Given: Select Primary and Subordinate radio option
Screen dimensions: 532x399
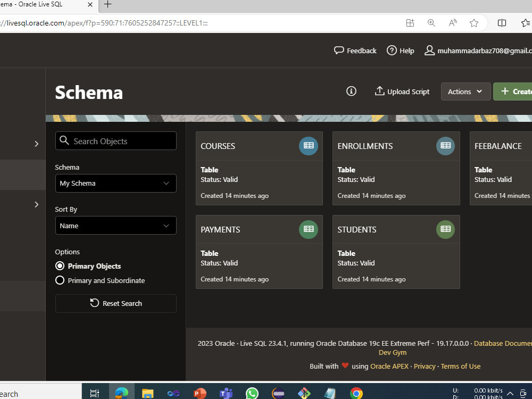Looking at the screenshot, I should 60,280.
